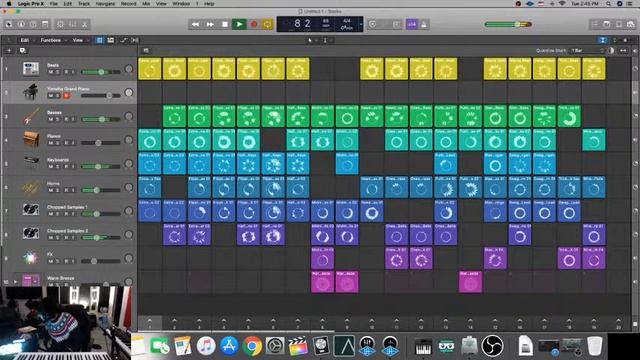Click the add track plus button
The image size is (640, 360).
(x=9, y=51)
